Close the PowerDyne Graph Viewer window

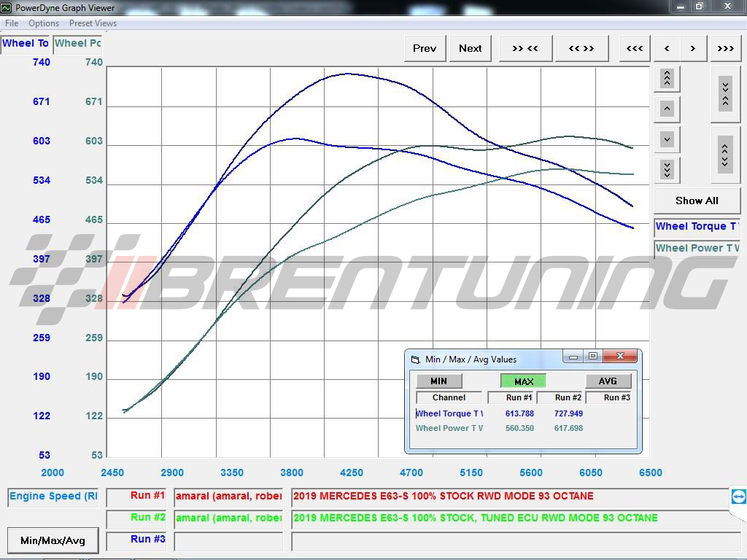coord(727,7)
